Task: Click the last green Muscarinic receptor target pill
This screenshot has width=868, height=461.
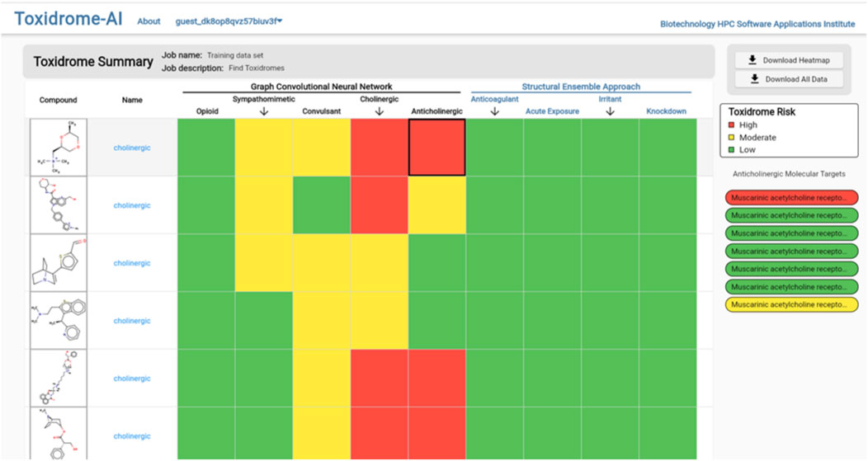Action: click(x=791, y=287)
